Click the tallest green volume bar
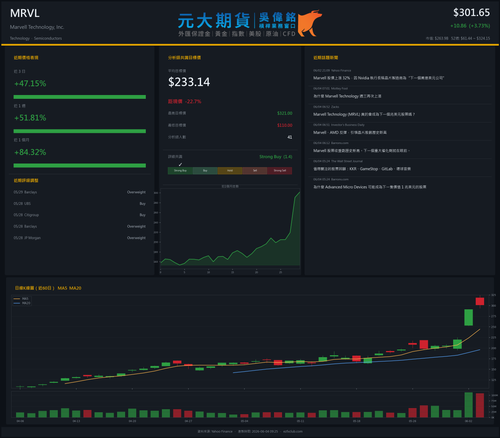500x438 pixels. pyautogui.click(x=469, y=405)
